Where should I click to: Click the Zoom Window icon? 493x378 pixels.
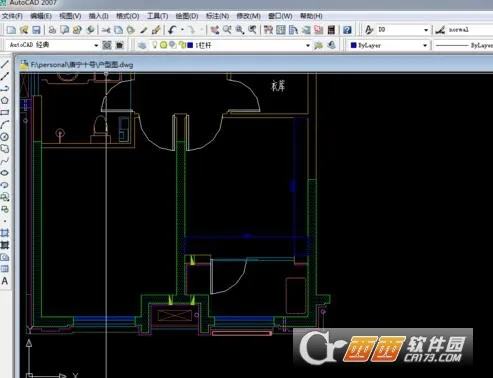pos(240,30)
